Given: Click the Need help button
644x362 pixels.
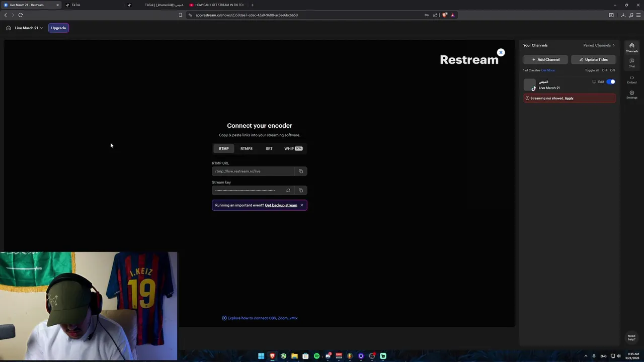Looking at the screenshot, I should 631,337.
